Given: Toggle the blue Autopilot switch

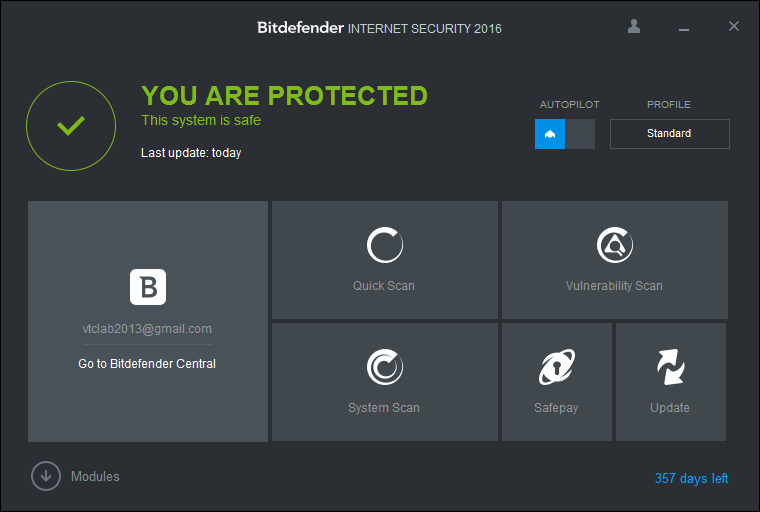Looking at the screenshot, I should tap(550, 134).
